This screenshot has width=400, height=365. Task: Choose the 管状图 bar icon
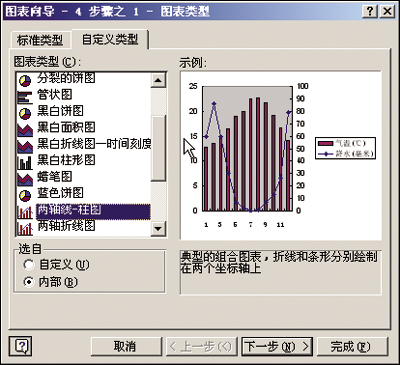(25, 96)
